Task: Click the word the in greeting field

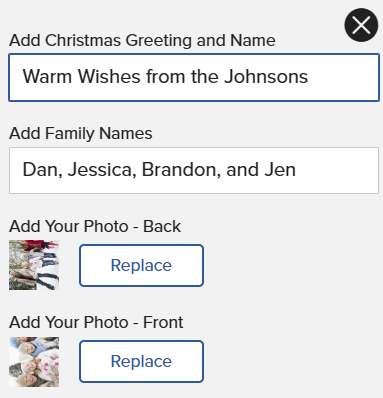Action: tap(204, 76)
